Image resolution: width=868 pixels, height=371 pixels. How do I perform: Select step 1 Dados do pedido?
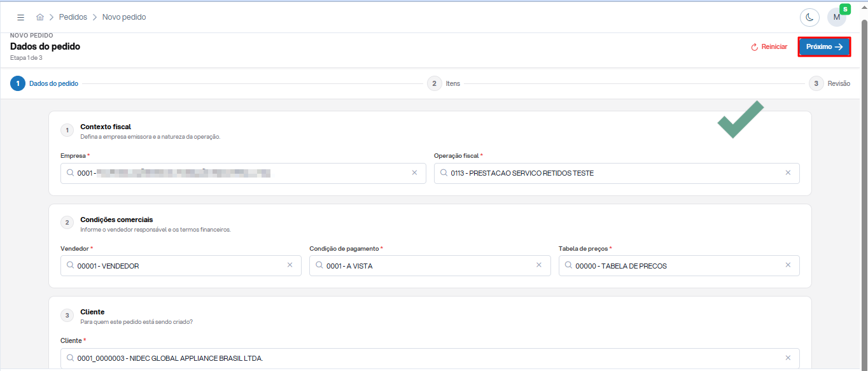coord(45,83)
